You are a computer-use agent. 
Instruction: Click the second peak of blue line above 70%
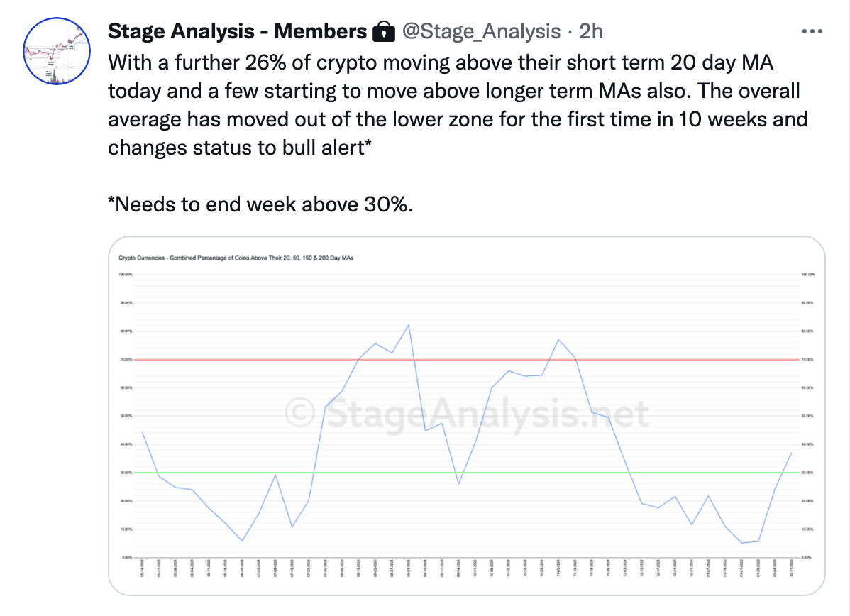coord(558,339)
